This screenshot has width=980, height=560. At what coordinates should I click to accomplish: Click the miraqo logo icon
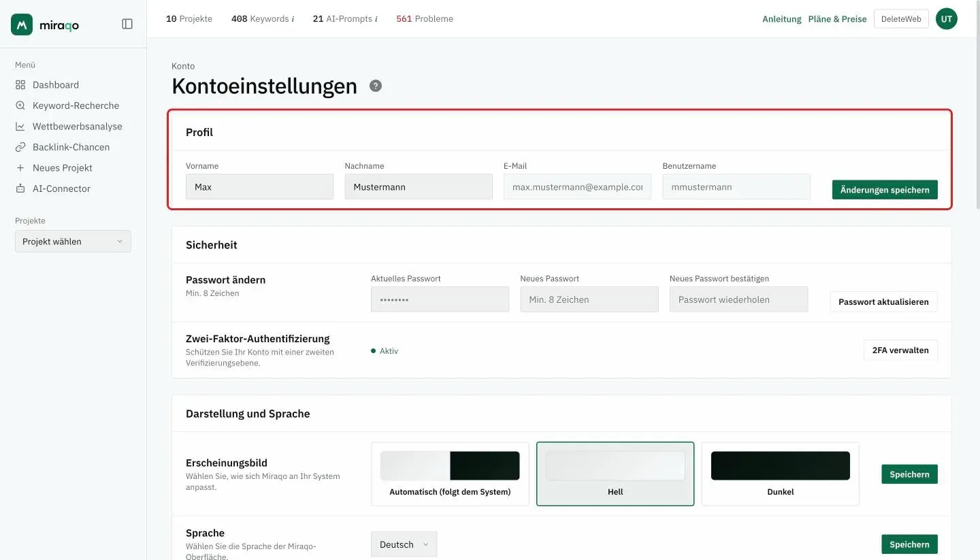pyautogui.click(x=22, y=24)
